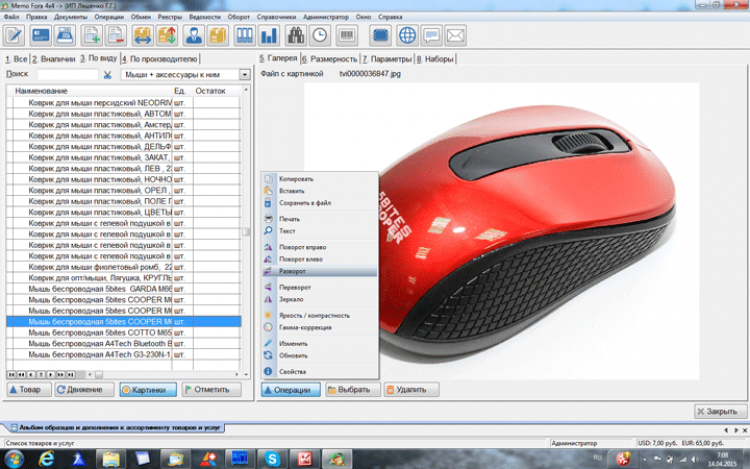Click the binoculars search icon
750x469 pixels.
pyautogui.click(x=296, y=36)
